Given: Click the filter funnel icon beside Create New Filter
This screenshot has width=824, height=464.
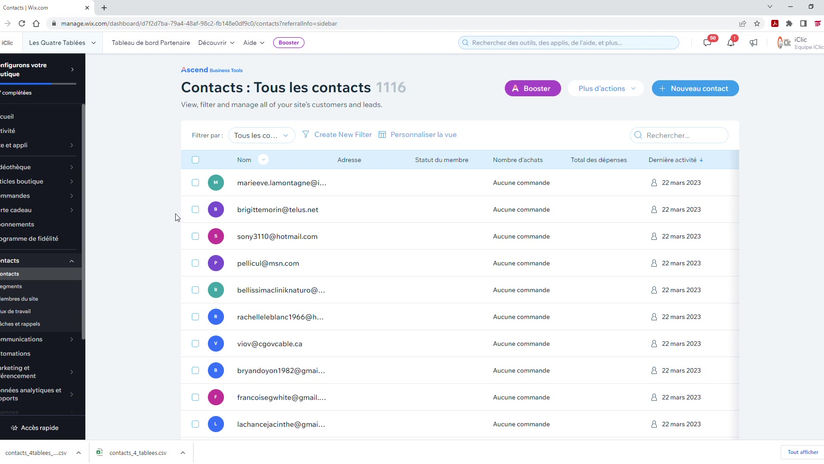Looking at the screenshot, I should click(306, 135).
